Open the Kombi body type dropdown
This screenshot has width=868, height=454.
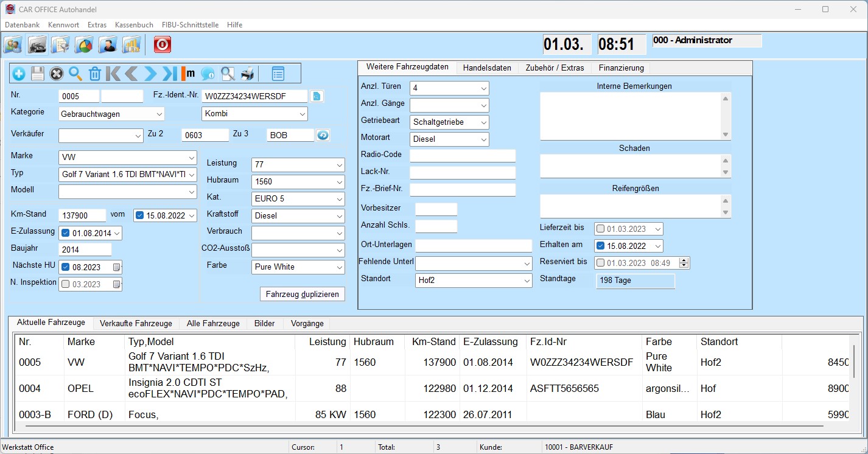[x=254, y=114]
